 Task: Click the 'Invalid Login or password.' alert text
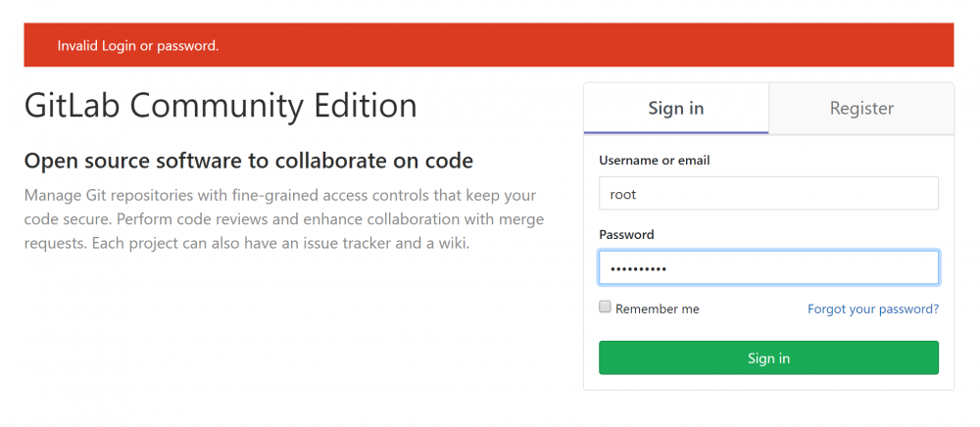pyautogui.click(x=137, y=46)
